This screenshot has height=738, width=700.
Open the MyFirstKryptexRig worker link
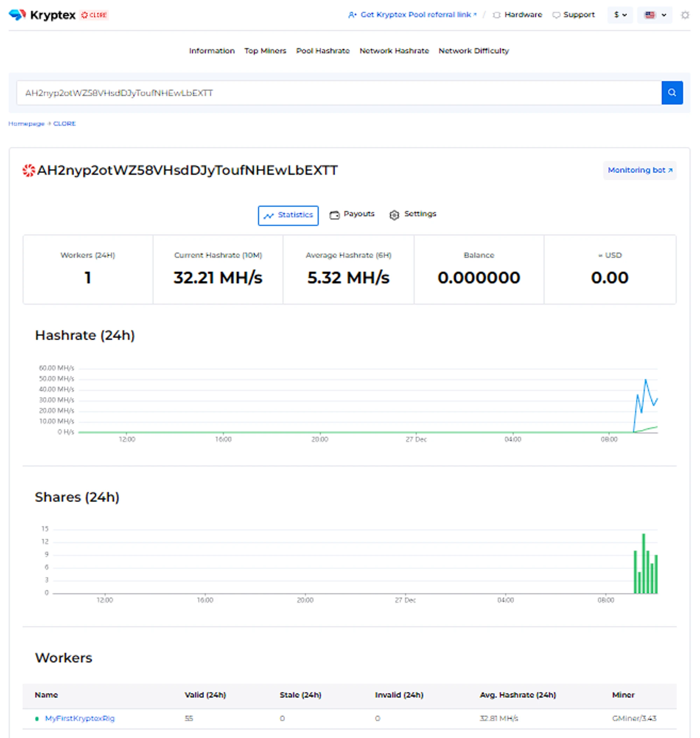click(x=79, y=718)
